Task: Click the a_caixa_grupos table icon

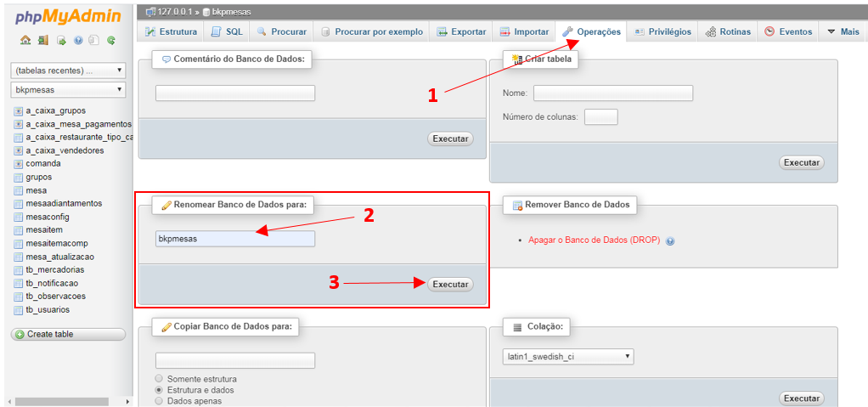Action: 18,110
